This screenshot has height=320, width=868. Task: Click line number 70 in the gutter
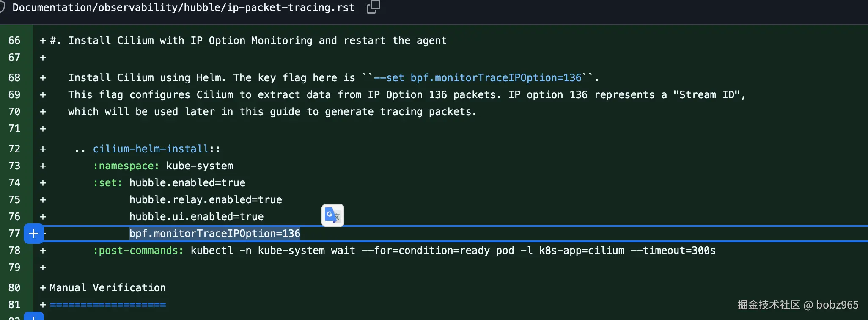(x=14, y=112)
